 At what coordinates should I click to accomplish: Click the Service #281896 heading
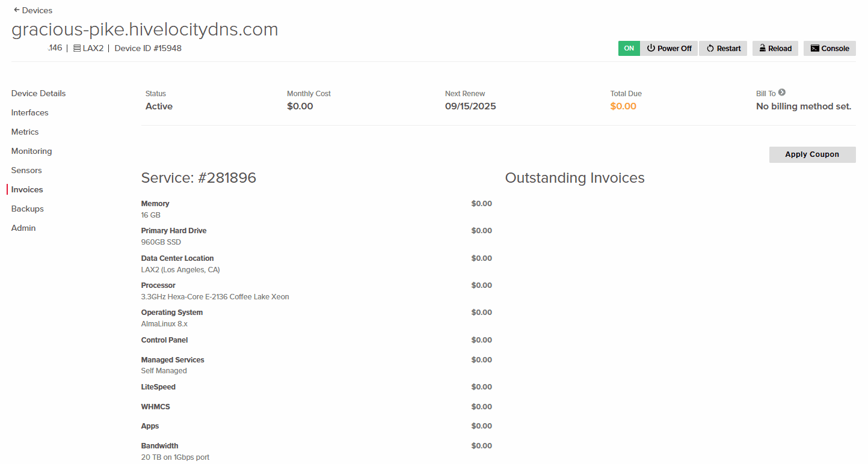pos(199,178)
